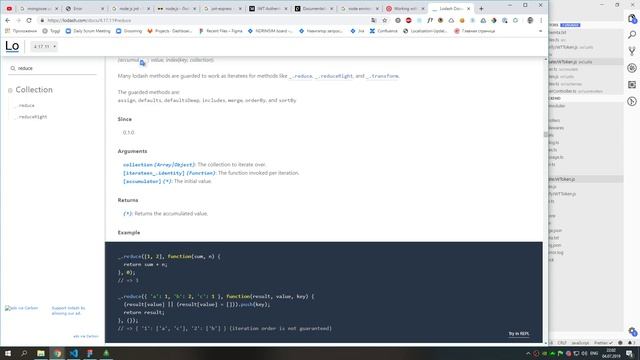Open Windows Start menu
The image size is (640, 360).
pyautogui.click(x=7, y=353)
